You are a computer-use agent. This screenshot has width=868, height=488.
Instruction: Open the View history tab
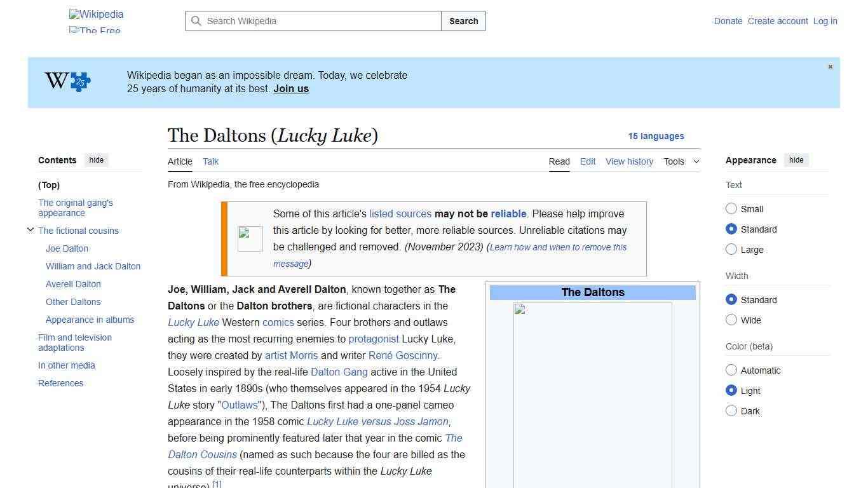pos(629,161)
